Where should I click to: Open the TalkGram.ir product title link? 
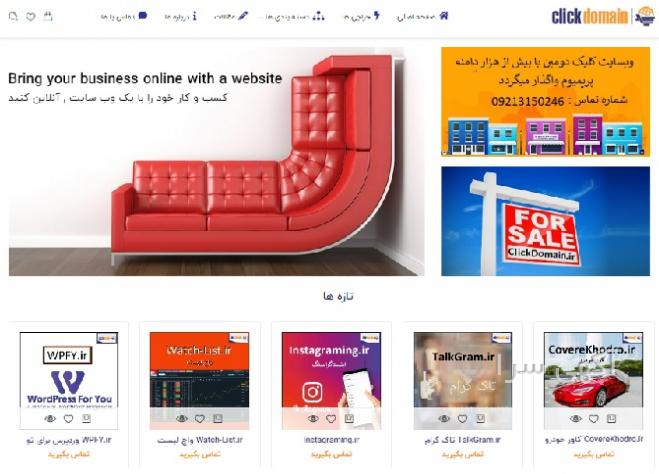462,440
